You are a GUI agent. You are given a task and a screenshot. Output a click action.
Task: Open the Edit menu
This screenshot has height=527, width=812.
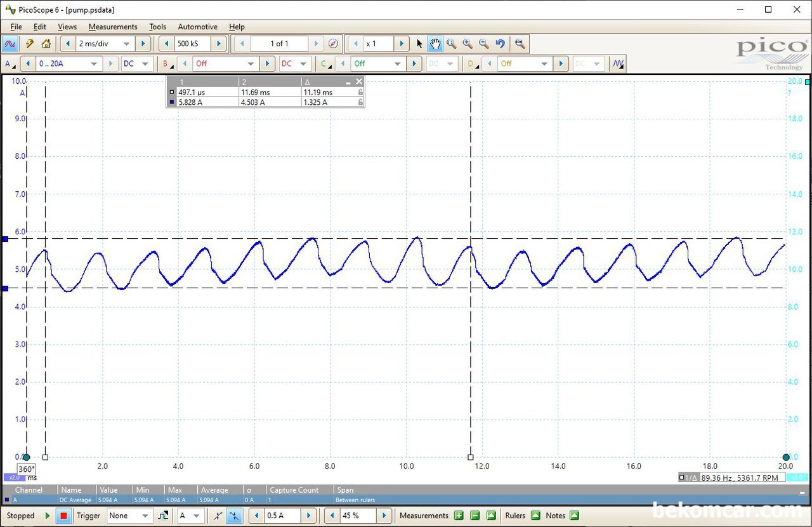click(x=40, y=27)
